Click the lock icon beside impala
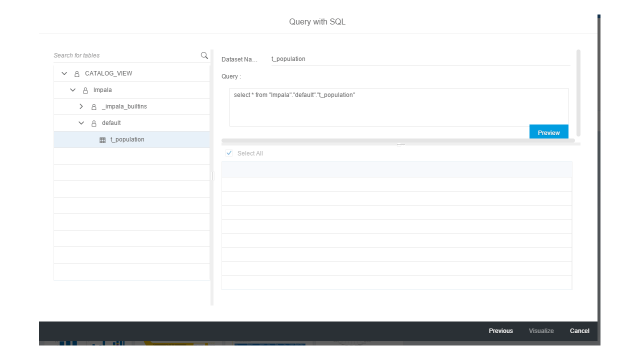640x360 pixels. (x=85, y=90)
